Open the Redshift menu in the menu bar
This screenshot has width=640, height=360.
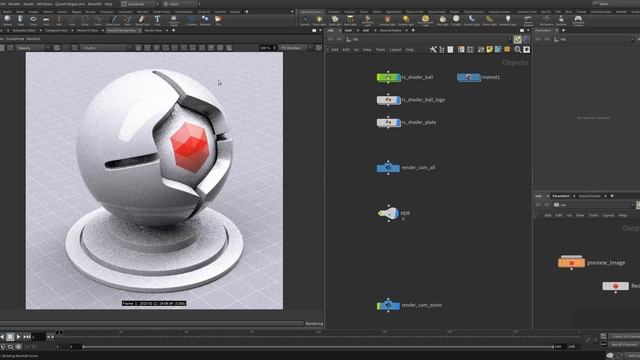[94, 4]
